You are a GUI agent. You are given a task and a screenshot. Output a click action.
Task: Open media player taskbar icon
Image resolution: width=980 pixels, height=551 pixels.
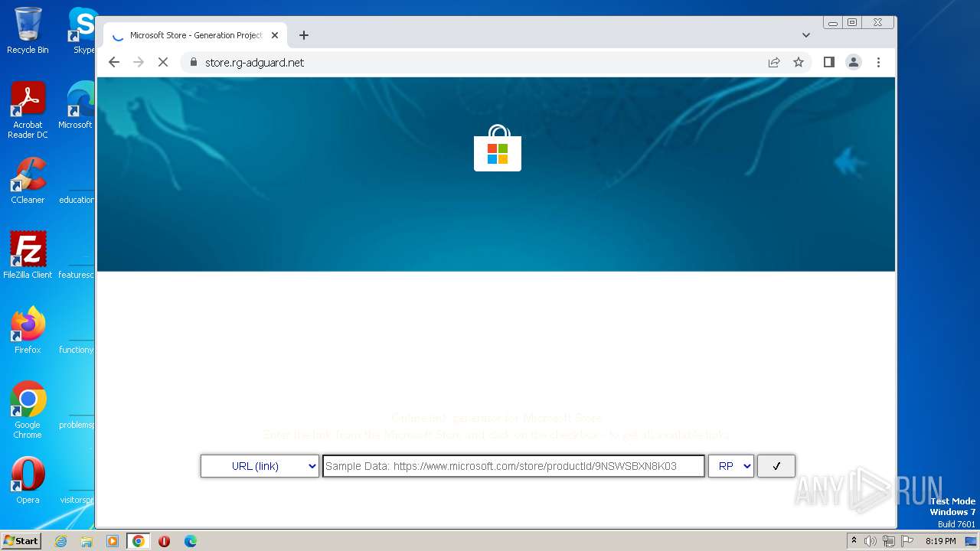point(113,541)
